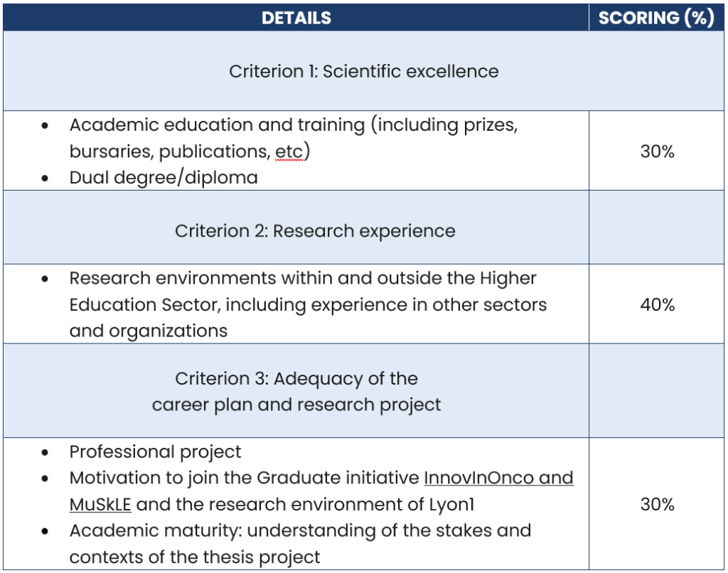This screenshot has width=728, height=573.
Task: Click the DETAILS column header
Action: click(x=296, y=18)
